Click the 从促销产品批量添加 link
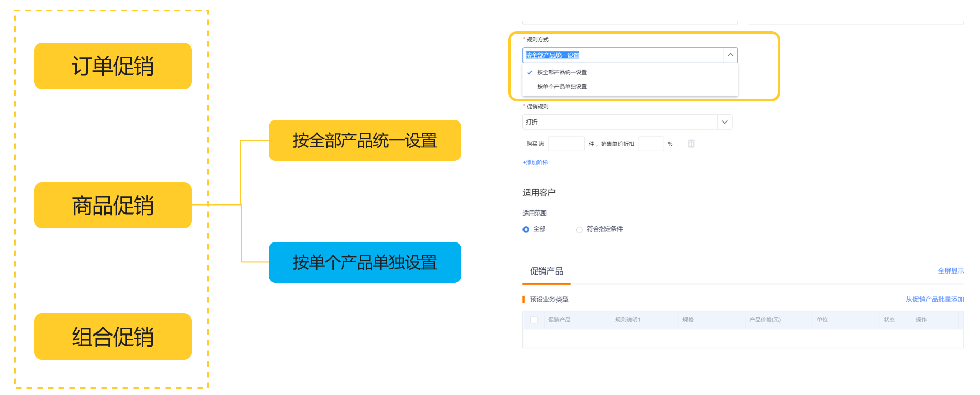 click(934, 299)
